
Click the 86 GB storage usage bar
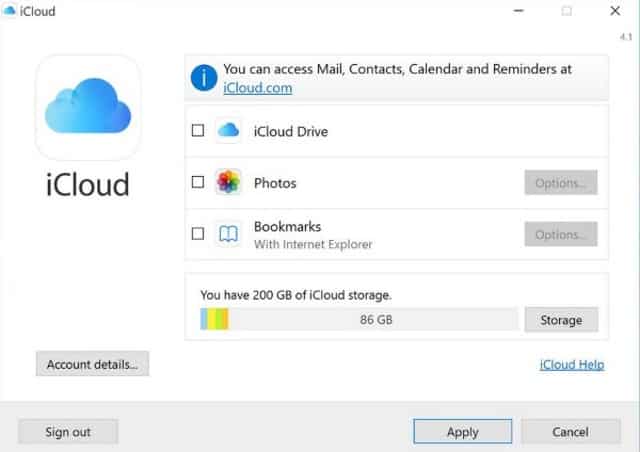tap(359, 319)
